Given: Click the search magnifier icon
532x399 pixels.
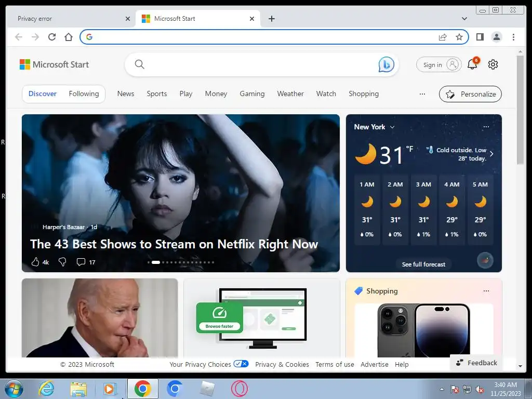Looking at the screenshot, I should (x=139, y=64).
